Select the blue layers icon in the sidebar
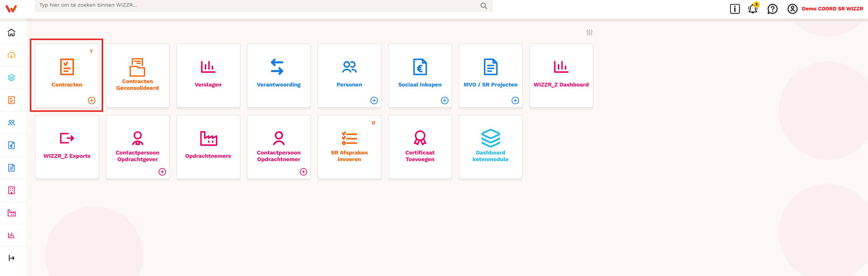This screenshot has width=868, height=276. [x=11, y=78]
